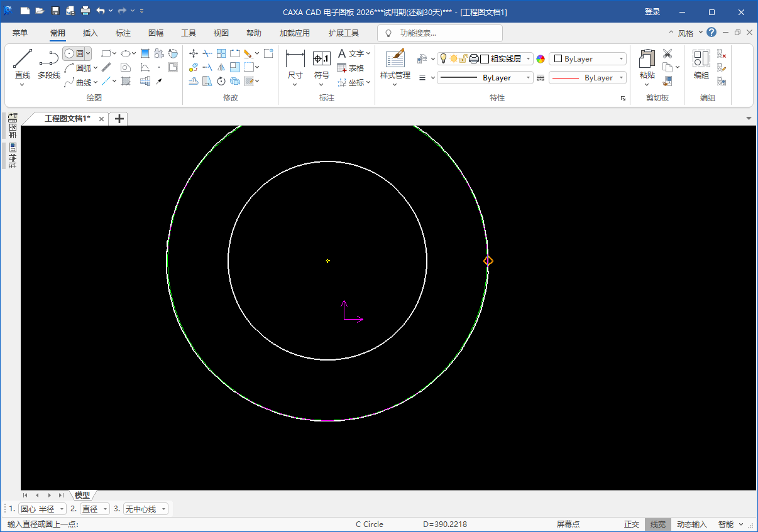Select the ellipse drawing tool

126,53
